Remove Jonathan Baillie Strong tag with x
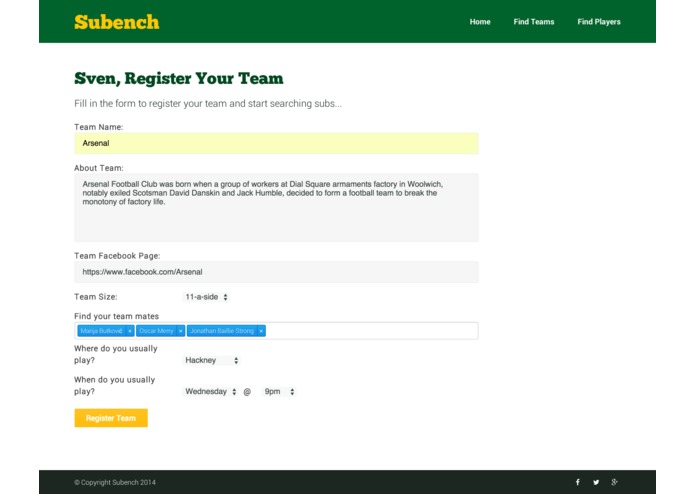This screenshot has width=695, height=494. pos(261,331)
